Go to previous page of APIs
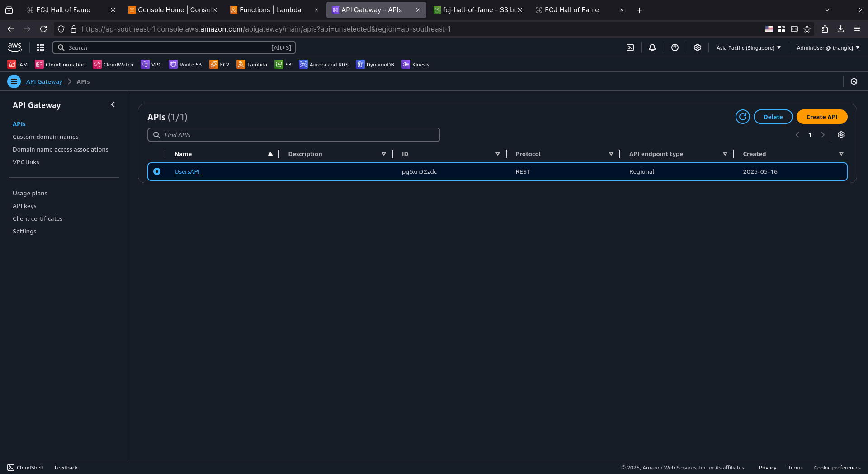868x474 pixels. point(797,135)
